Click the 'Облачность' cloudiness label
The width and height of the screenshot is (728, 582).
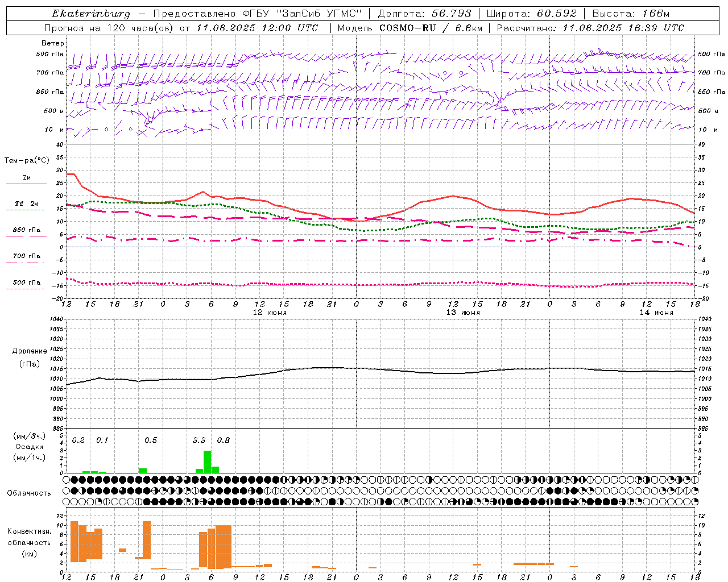(x=29, y=493)
